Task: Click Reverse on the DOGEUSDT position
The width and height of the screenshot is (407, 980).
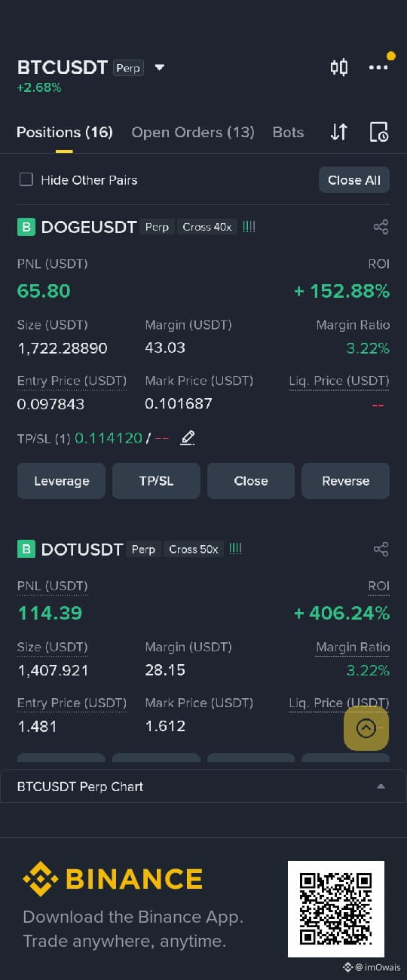Action: point(345,481)
